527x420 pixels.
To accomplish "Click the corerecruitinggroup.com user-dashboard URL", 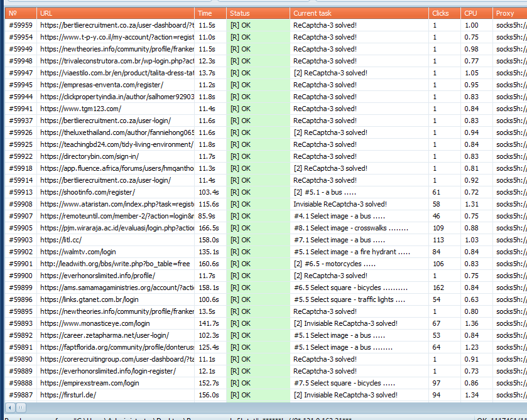I will [117, 359].
